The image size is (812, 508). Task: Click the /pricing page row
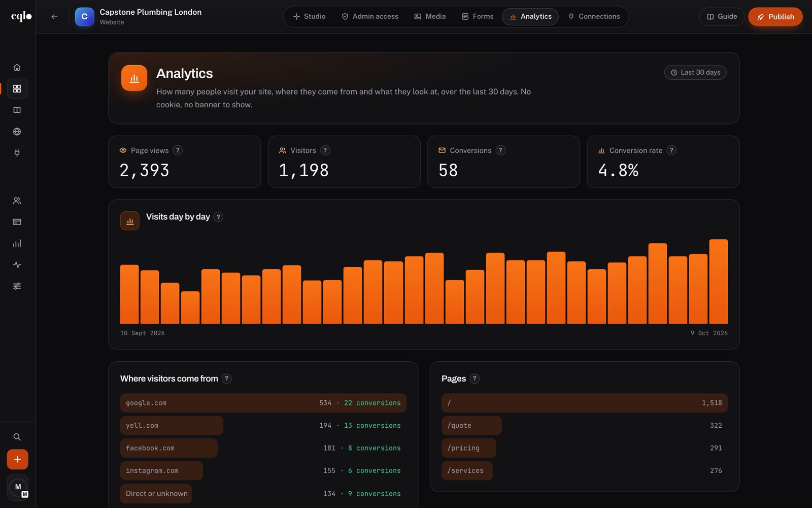tap(585, 448)
